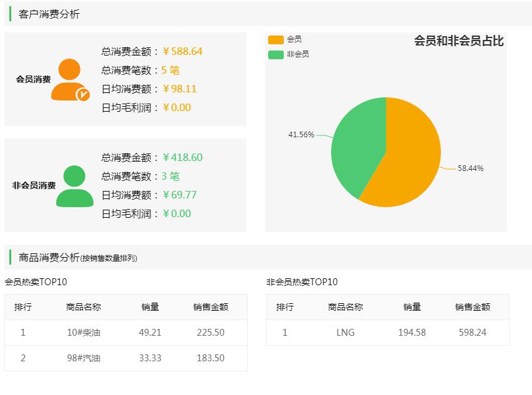
Task: Click 销售金额 header in non-member table
Action: [473, 307]
